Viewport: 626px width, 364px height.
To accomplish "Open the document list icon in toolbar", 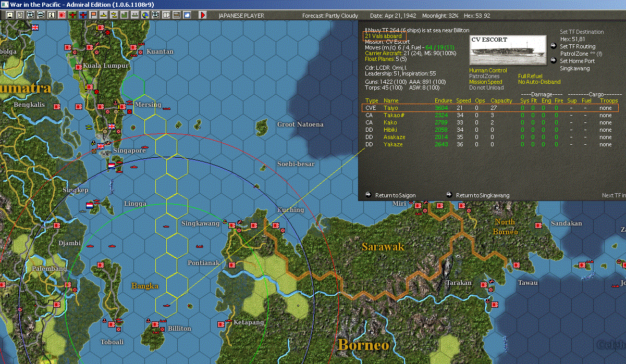I will coord(20,15).
